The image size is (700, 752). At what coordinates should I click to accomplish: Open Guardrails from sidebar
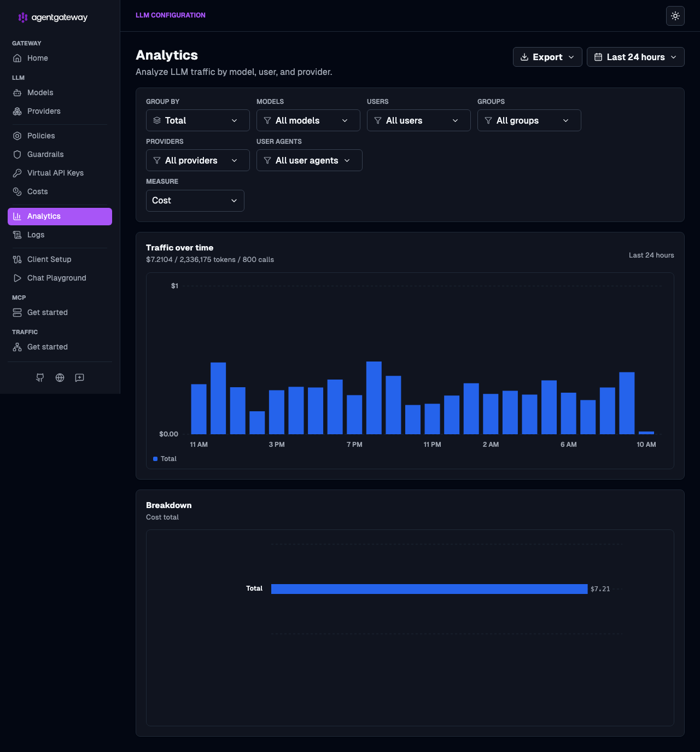(60, 154)
